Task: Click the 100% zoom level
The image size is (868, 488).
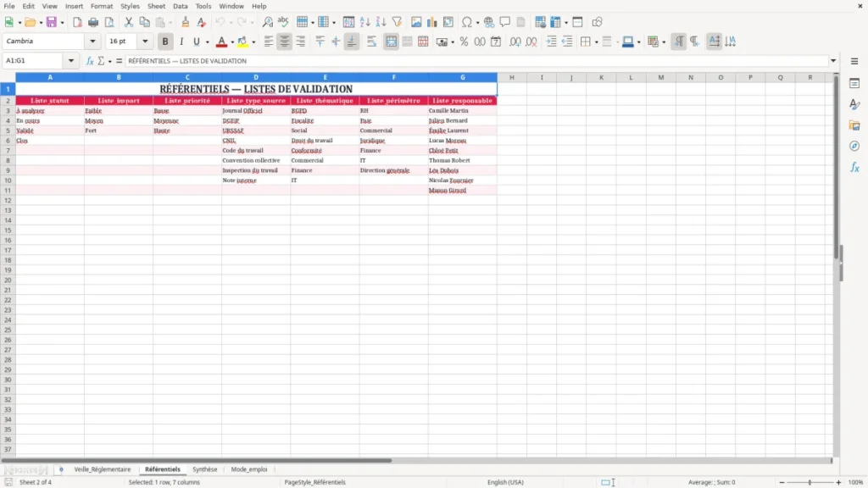Action: click(x=856, y=482)
